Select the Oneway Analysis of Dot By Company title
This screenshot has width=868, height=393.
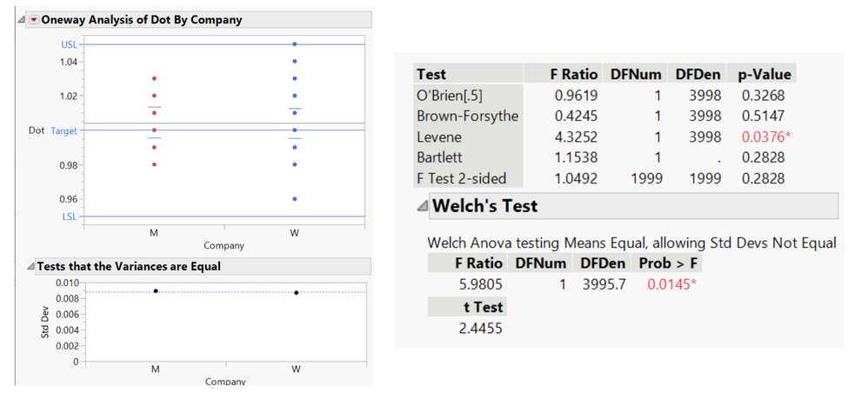[x=142, y=20]
